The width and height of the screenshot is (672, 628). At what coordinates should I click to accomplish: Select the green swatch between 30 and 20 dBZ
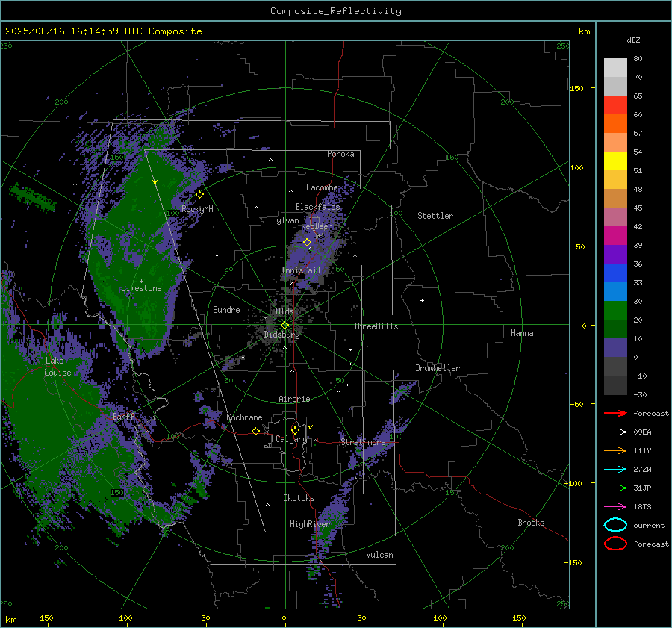615,311
